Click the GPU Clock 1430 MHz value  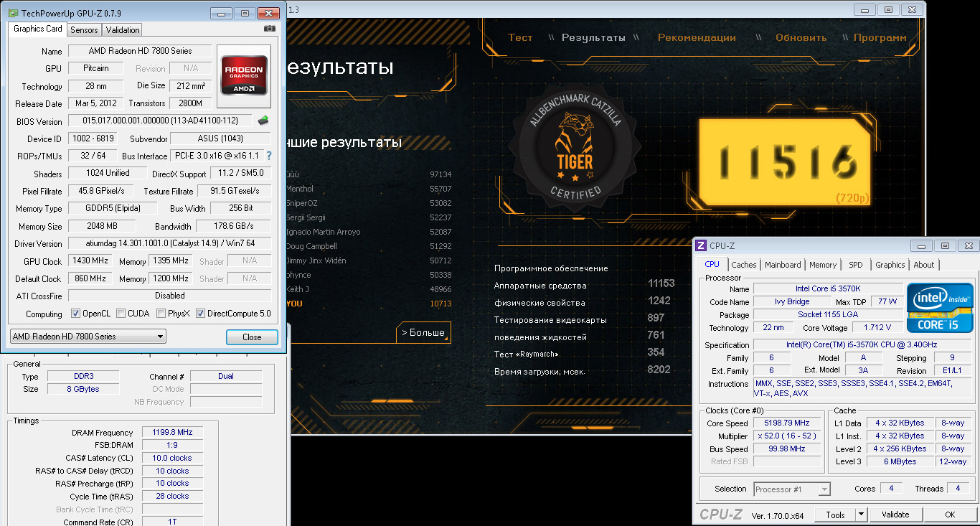(x=90, y=261)
